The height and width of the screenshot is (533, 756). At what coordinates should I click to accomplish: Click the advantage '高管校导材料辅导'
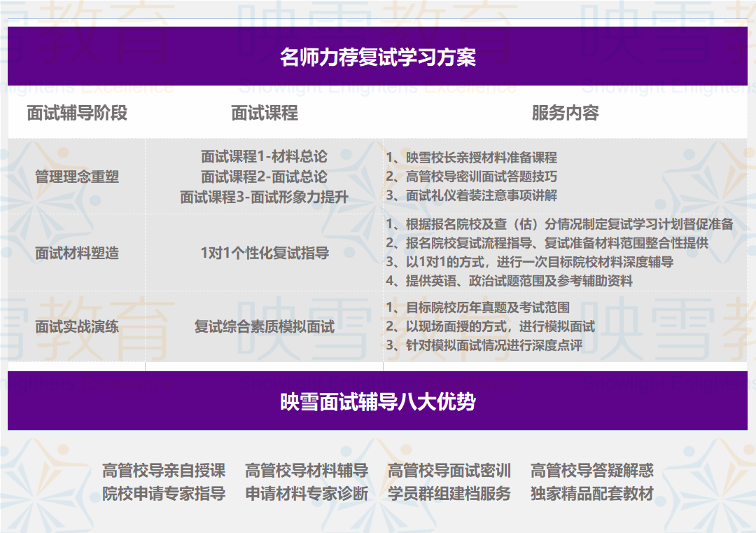307,470
